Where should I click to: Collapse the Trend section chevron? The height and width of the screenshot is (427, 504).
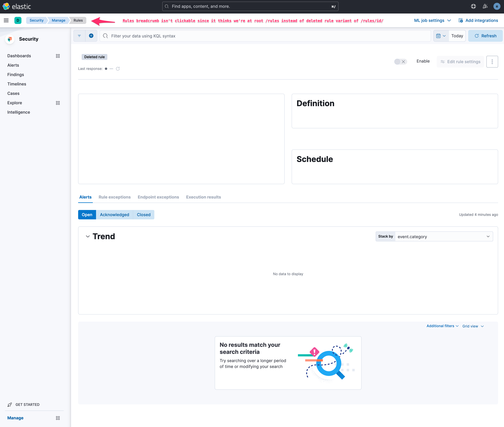88,237
